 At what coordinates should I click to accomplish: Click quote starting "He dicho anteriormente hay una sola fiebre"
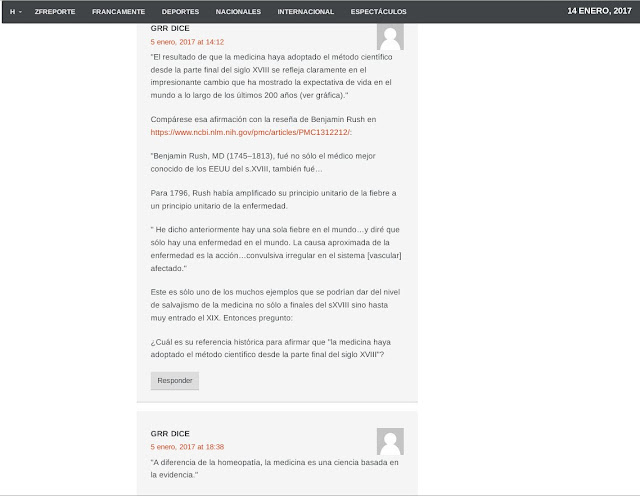[x=276, y=249]
